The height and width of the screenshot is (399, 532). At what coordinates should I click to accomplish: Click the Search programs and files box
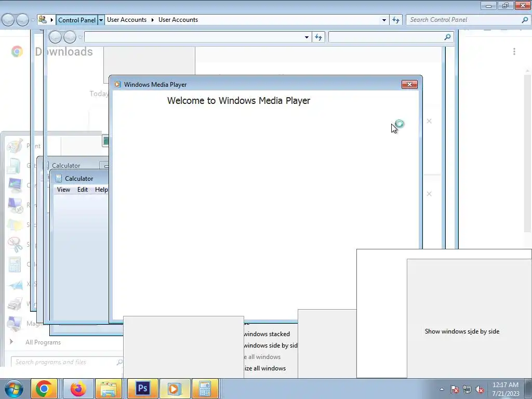[67, 362]
